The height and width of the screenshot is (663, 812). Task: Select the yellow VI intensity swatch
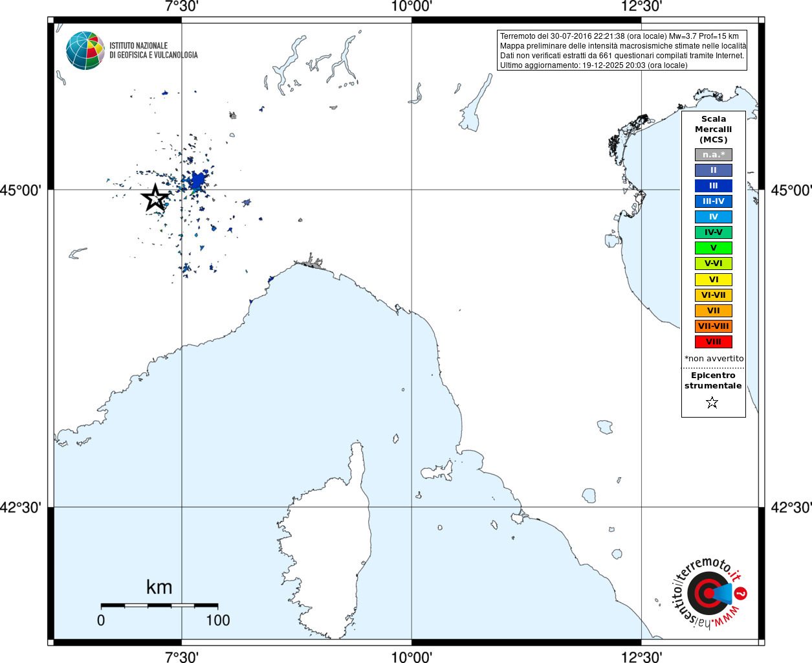[x=714, y=280]
